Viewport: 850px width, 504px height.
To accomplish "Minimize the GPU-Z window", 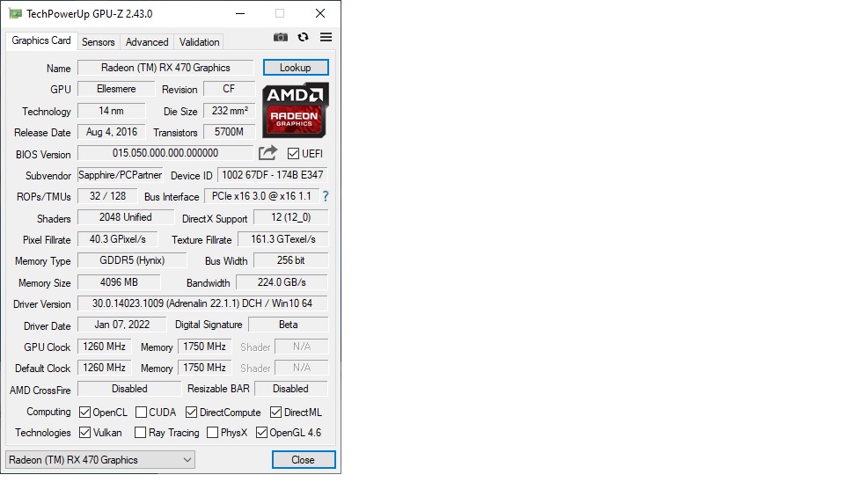I will pyautogui.click(x=240, y=13).
